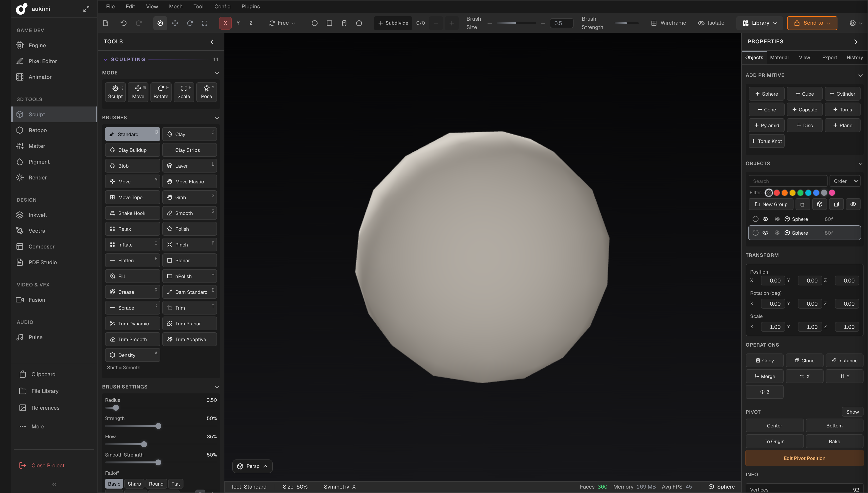Click the new document icon in toolbar
868x493 pixels.
pyautogui.click(x=105, y=23)
